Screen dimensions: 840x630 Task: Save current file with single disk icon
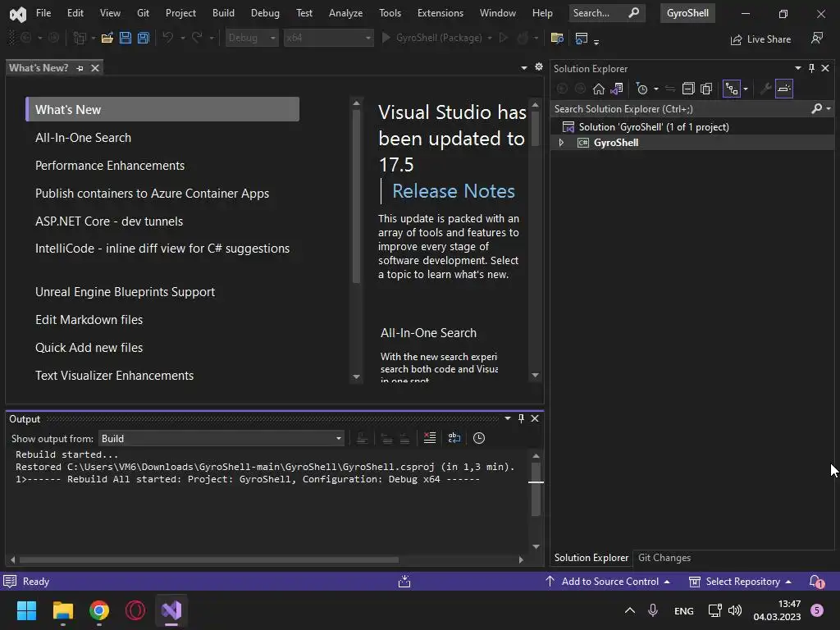[126, 38]
